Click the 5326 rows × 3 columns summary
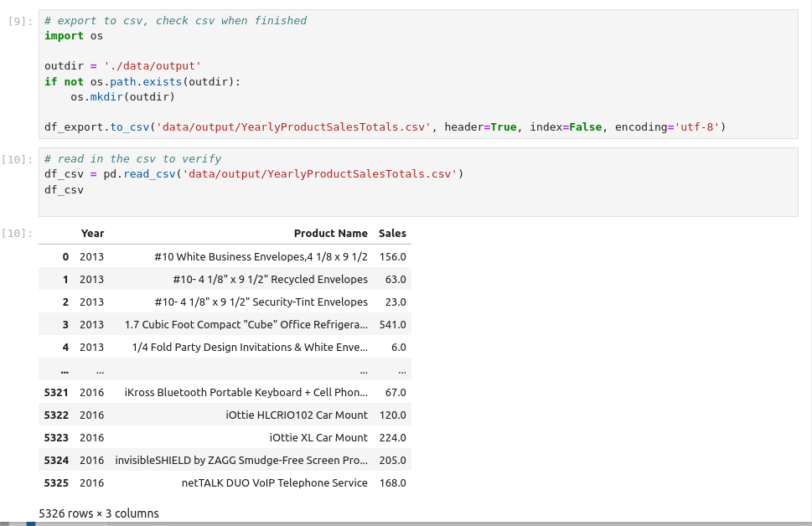Image resolution: width=812 pixels, height=526 pixels. click(x=99, y=513)
